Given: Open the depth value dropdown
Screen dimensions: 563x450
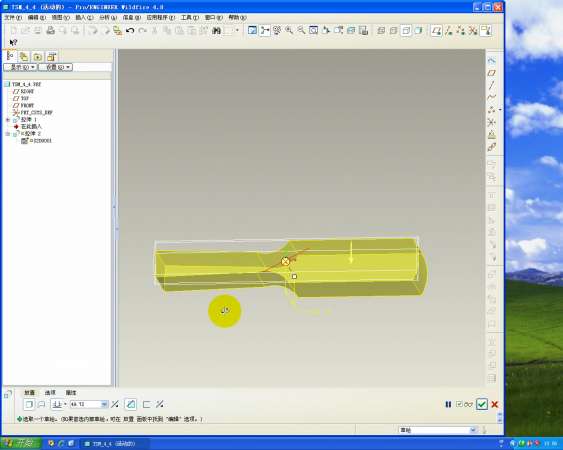Looking at the screenshot, I should [x=104, y=404].
